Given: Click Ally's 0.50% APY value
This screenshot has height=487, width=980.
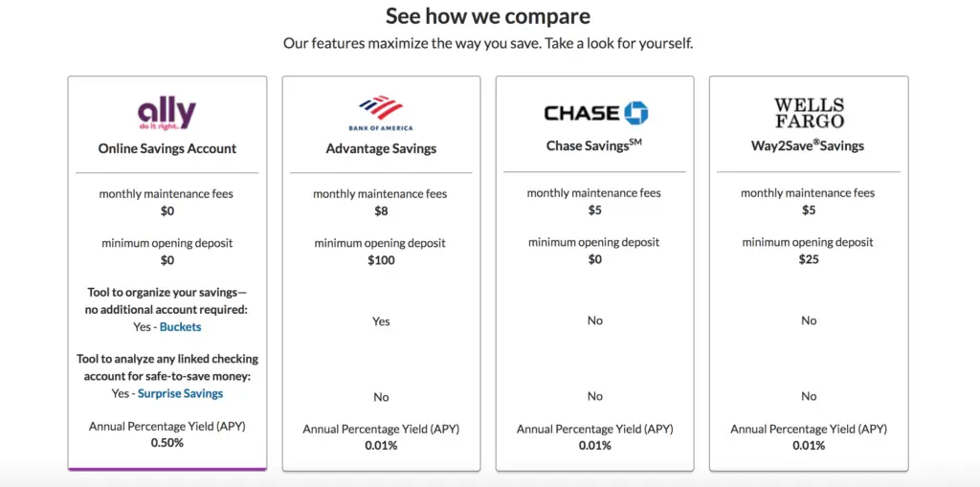Looking at the screenshot, I should pos(167,443).
